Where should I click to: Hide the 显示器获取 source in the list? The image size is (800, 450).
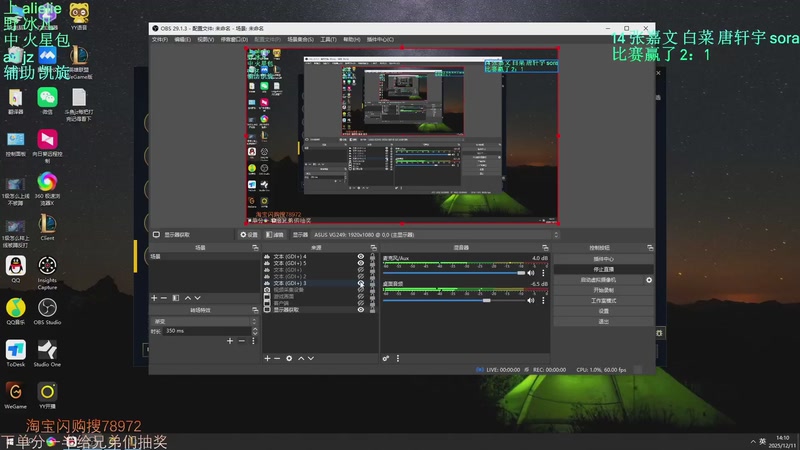pyautogui.click(x=361, y=310)
